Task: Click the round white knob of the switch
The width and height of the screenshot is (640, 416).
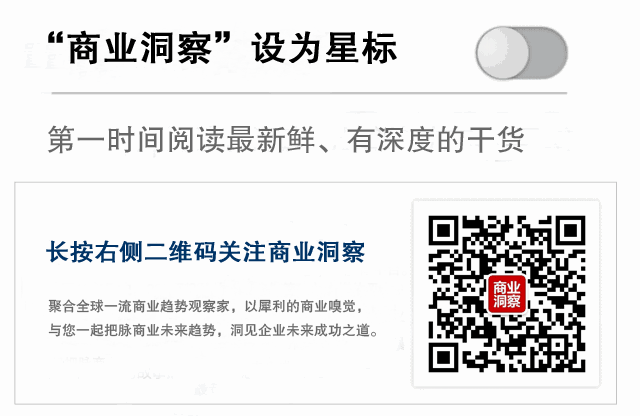Action: point(502,53)
